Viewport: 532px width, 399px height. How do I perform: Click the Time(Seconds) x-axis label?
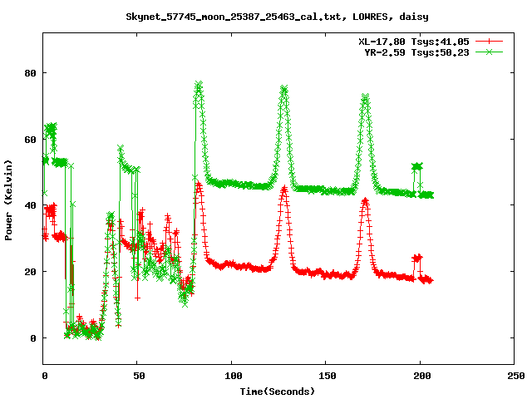pos(277,392)
